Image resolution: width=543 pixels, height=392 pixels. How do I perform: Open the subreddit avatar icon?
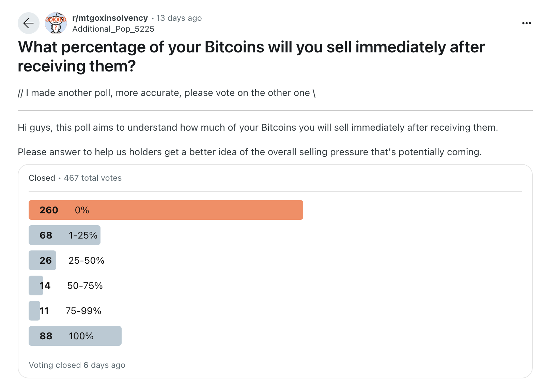[x=56, y=23]
